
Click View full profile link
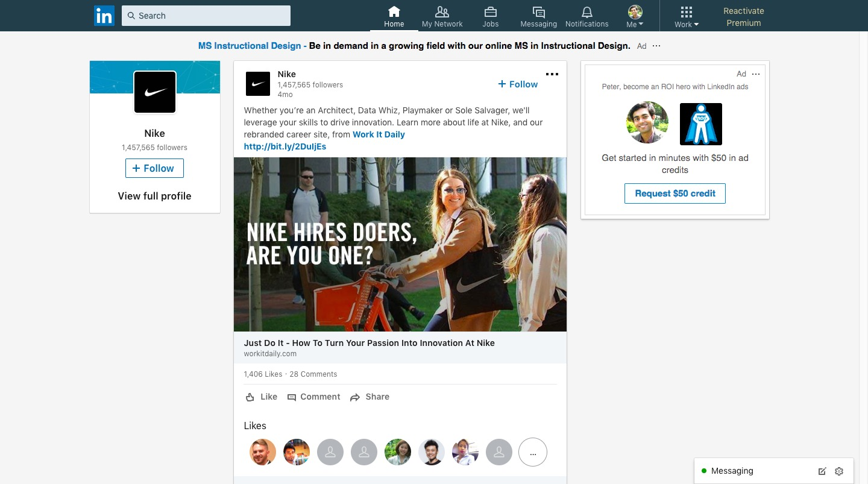154,196
